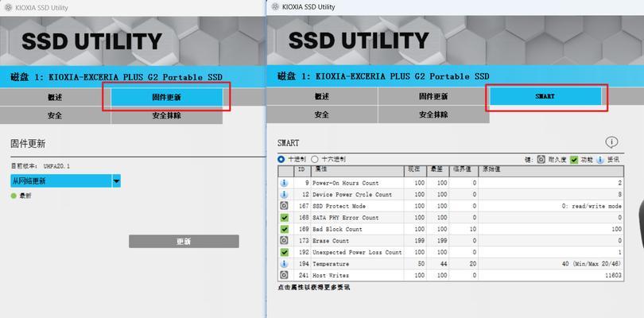Image resolution: width=644 pixels, height=318 pixels.
Task: Click the 点击属性以获得更多资讯 hint text
Action: 314,287
